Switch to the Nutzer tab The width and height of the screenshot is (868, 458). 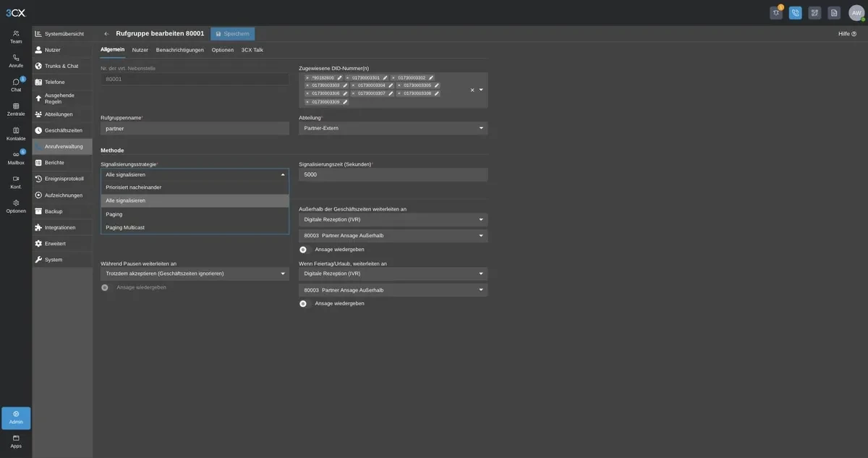pyautogui.click(x=140, y=50)
